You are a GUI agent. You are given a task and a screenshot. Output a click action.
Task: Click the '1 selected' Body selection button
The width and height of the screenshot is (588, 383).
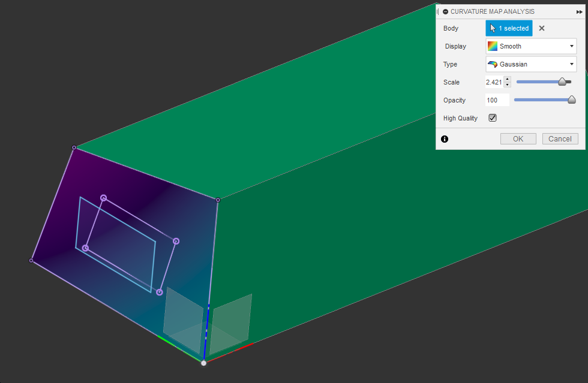pos(509,28)
